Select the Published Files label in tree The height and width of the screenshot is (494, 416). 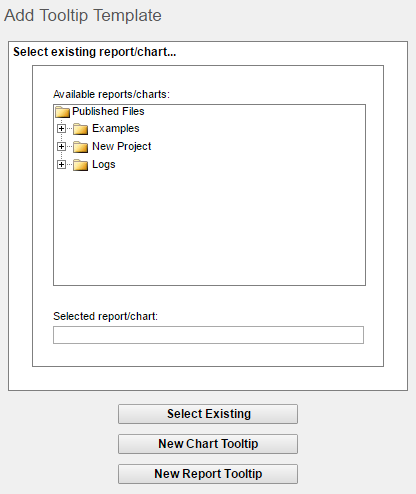[x=108, y=111]
